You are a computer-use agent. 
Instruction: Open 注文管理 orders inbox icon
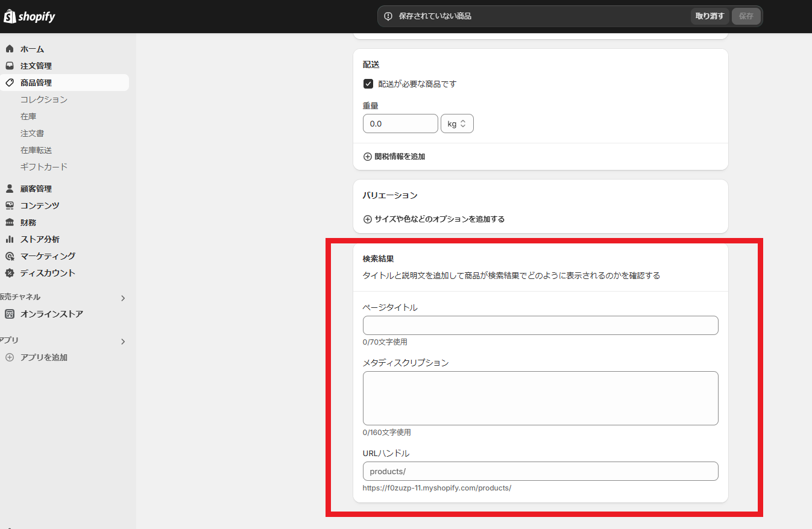10,66
